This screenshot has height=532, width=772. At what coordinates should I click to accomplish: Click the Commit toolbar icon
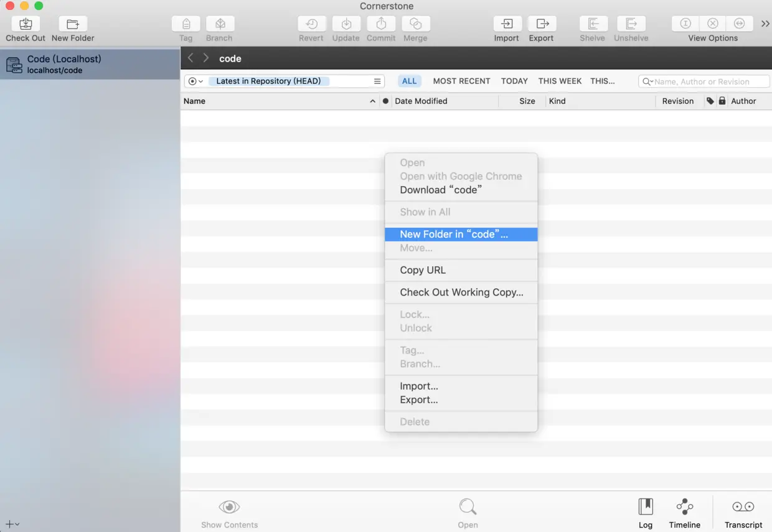tap(381, 24)
